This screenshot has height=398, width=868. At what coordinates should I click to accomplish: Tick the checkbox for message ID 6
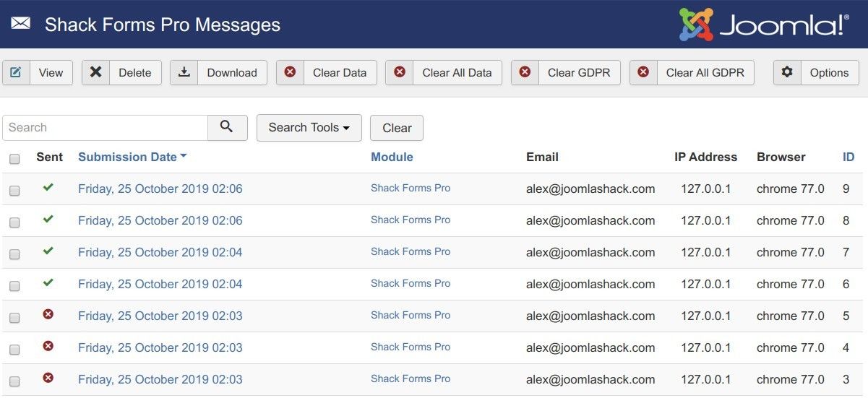coord(14,286)
